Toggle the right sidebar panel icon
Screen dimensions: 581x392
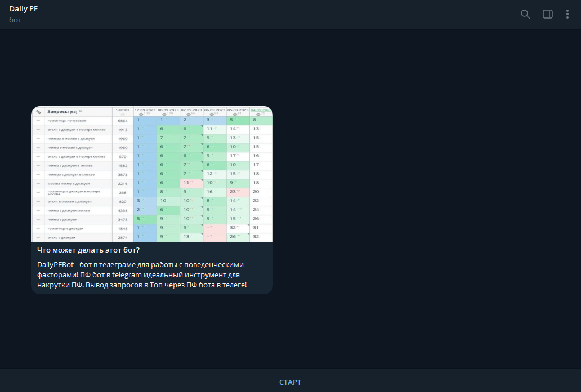pos(548,14)
